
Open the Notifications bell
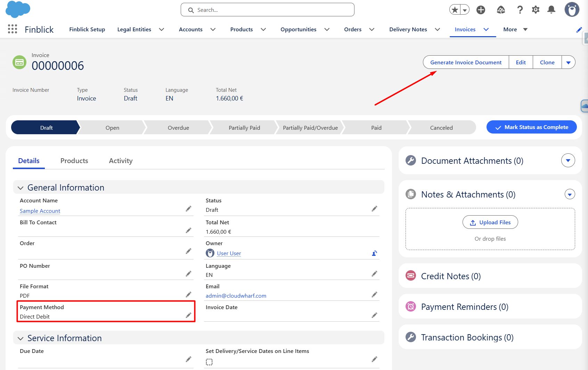551,10
